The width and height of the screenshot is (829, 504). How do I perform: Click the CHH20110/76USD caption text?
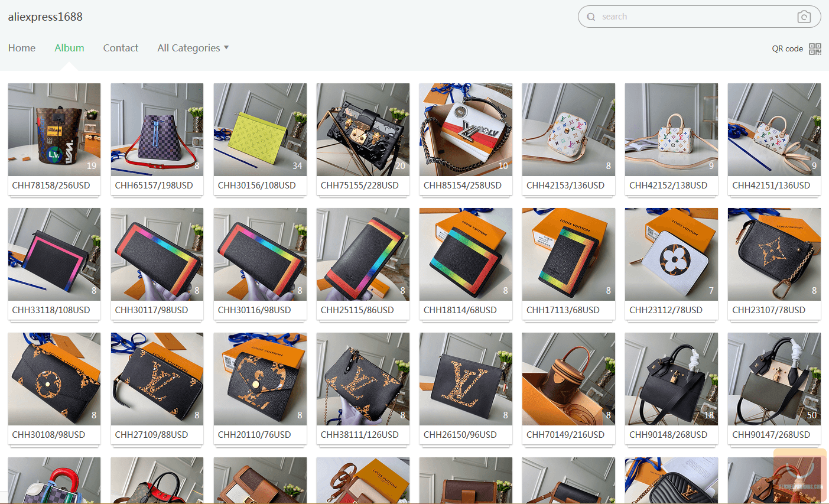click(254, 434)
